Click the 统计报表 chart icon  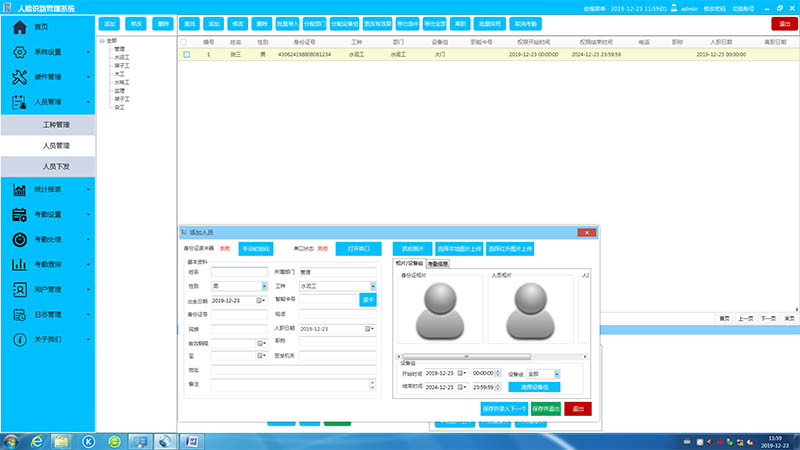click(x=19, y=190)
